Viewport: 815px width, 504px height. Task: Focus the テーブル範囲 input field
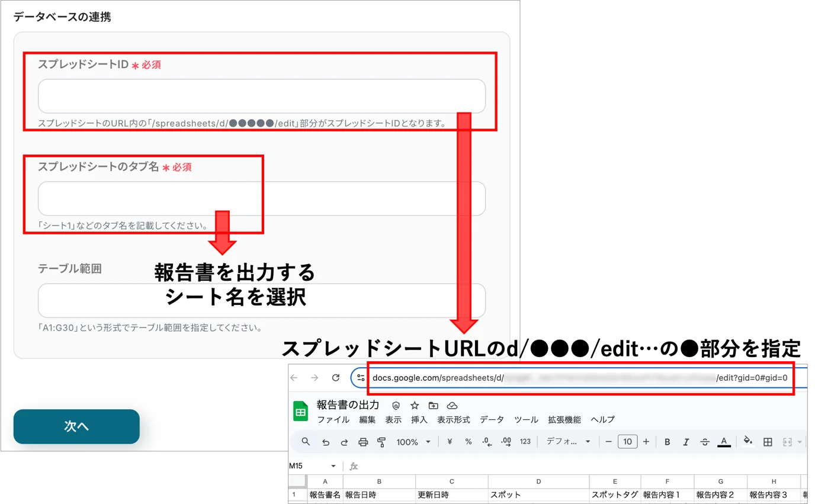[x=262, y=301]
